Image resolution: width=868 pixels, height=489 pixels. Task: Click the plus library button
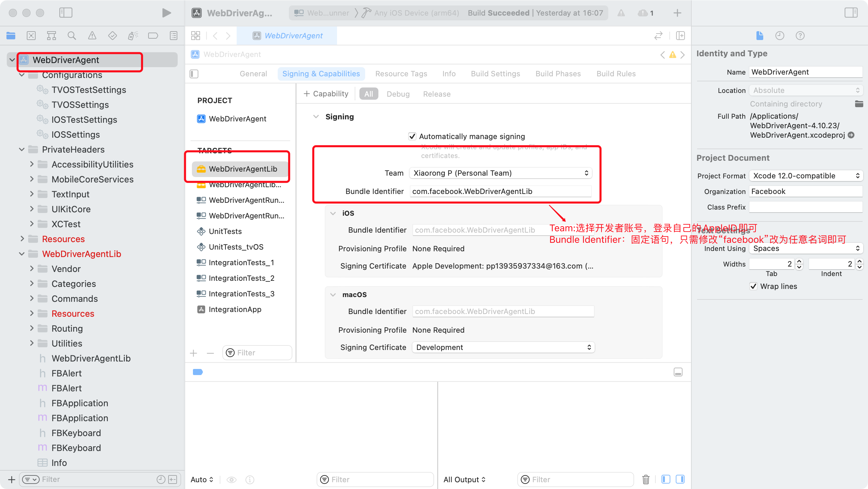pyautogui.click(x=677, y=13)
